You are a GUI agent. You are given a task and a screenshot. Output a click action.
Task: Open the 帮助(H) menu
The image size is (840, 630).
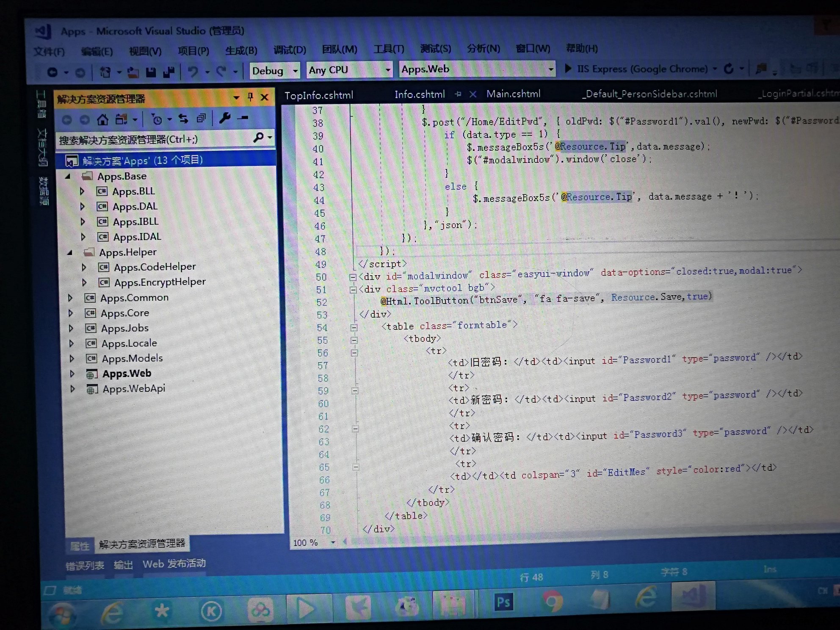[x=582, y=48]
